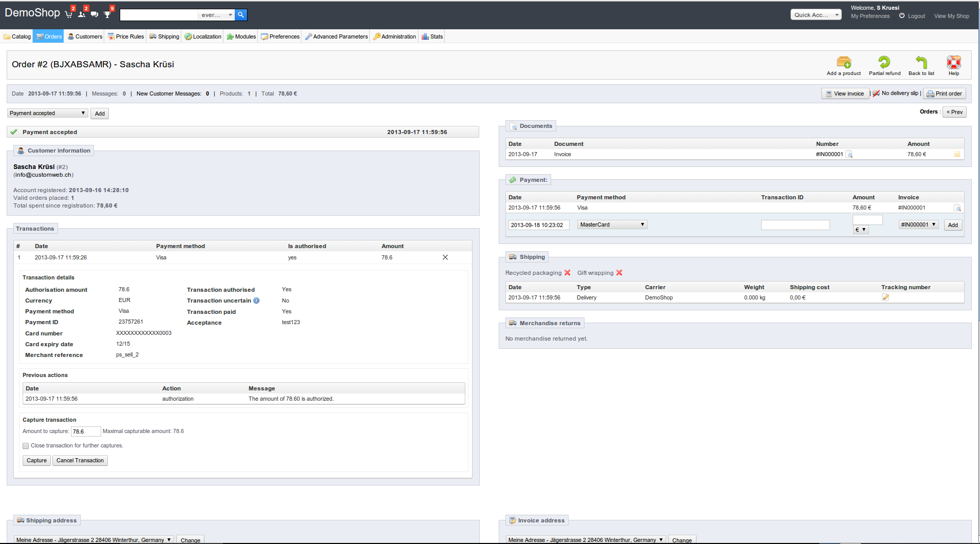Click the Amount to capture field

point(85,432)
